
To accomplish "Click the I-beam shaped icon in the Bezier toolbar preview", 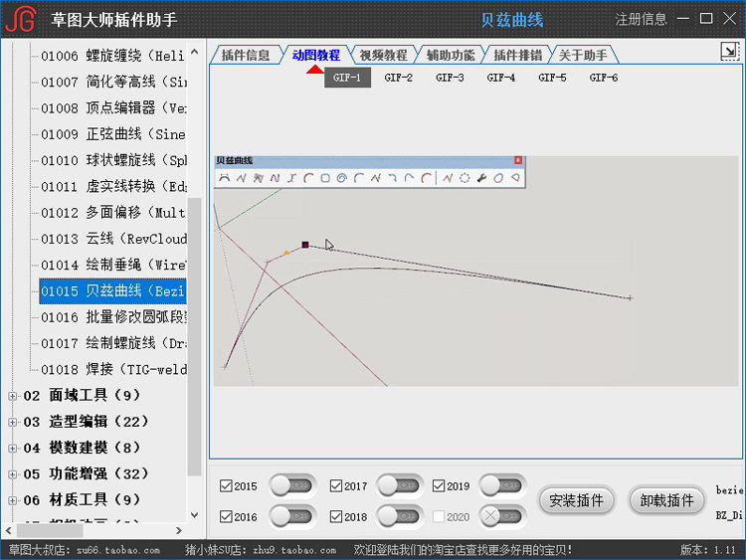I will click(x=291, y=178).
